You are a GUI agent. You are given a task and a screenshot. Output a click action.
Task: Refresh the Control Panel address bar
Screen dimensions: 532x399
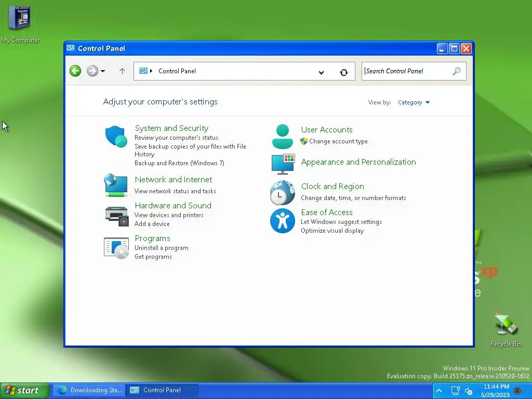344,72
